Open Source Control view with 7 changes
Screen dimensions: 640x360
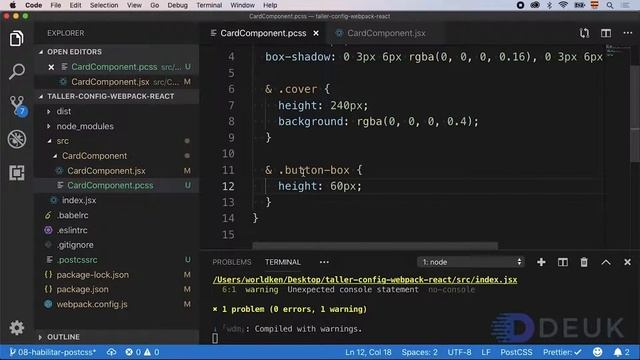18,106
